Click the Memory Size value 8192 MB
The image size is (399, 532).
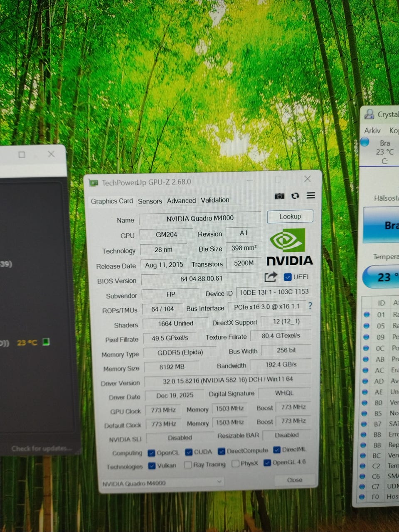172,367
